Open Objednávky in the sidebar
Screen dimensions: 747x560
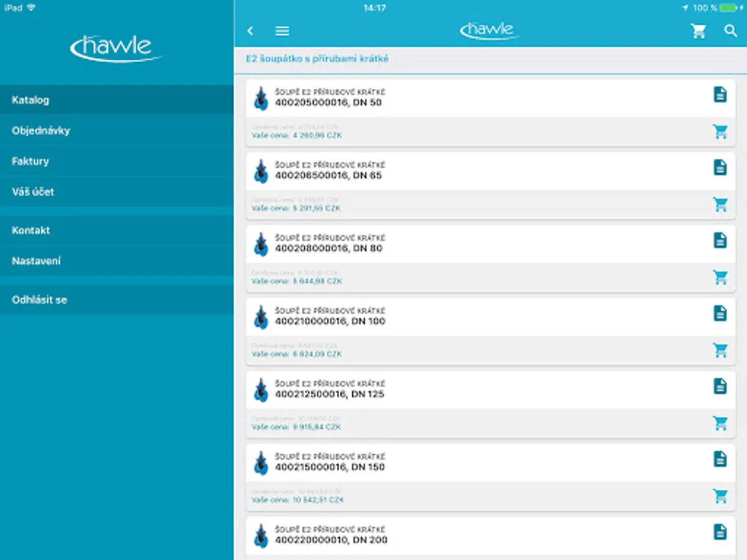tap(117, 131)
